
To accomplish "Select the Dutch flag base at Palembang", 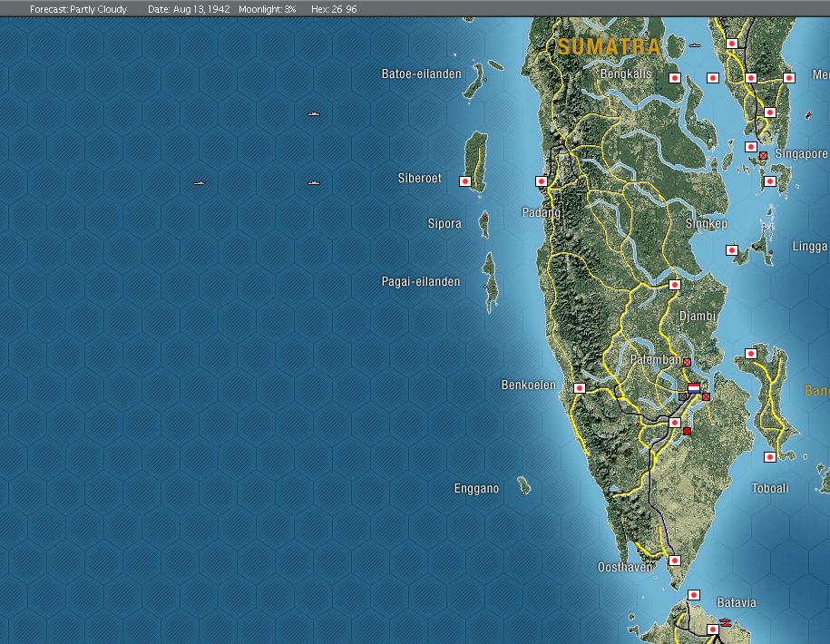I will click(693, 388).
